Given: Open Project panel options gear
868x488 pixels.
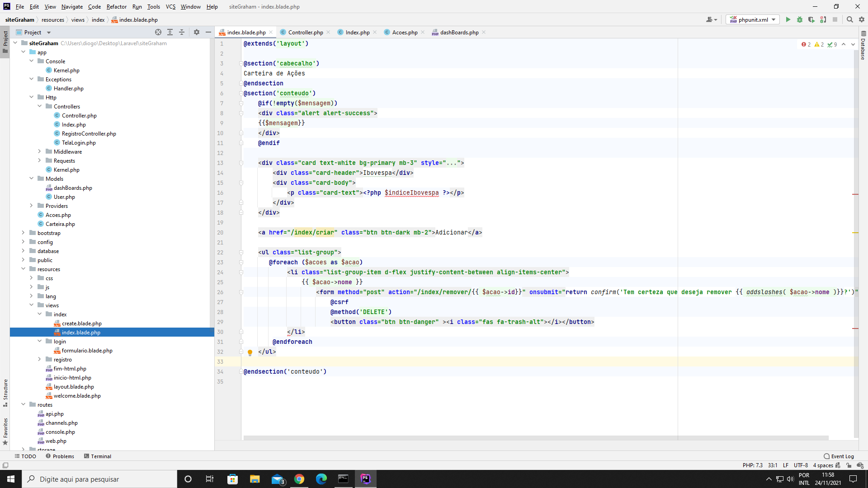Looking at the screenshot, I should point(197,32).
